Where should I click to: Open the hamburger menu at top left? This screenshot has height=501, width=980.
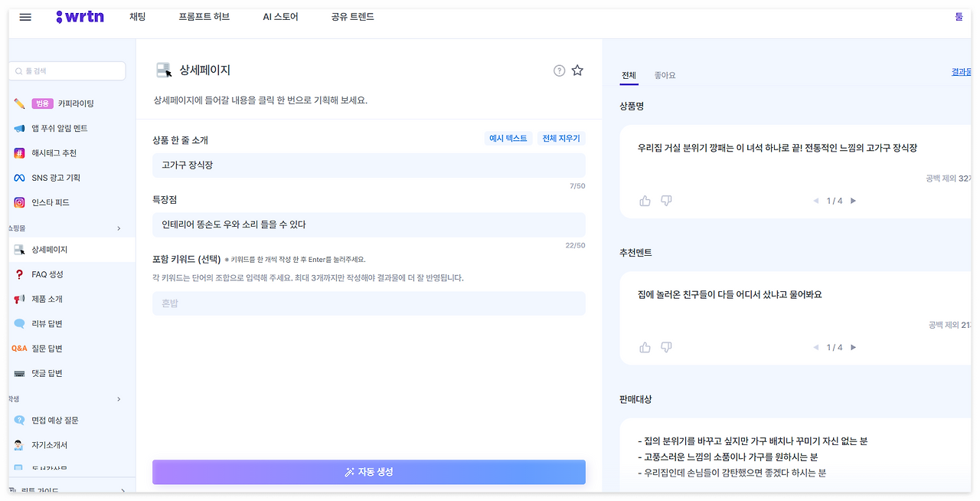click(24, 17)
